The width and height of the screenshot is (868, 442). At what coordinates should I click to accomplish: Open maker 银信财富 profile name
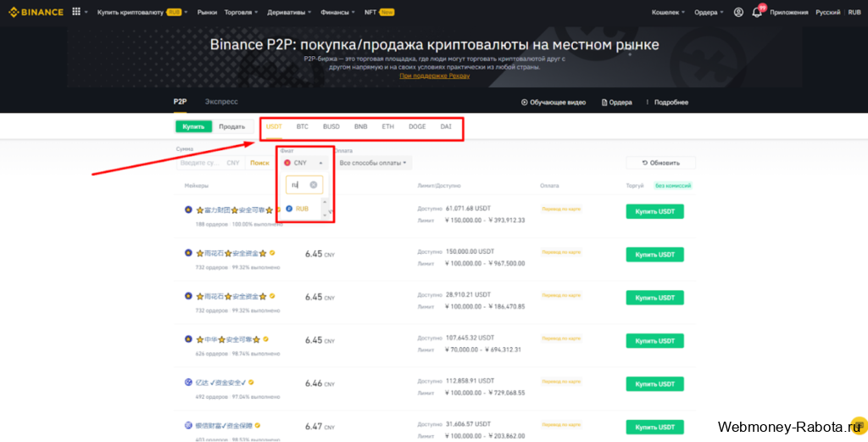pos(224,426)
